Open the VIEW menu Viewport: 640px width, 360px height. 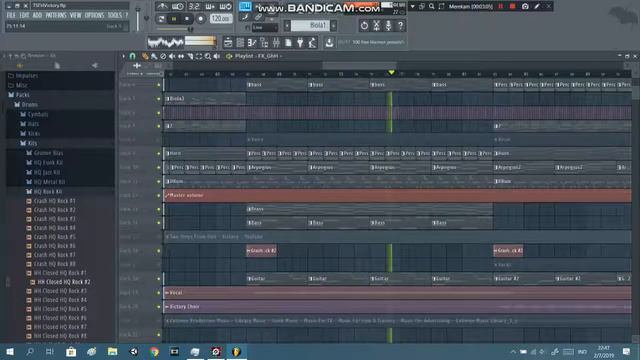(x=76, y=16)
